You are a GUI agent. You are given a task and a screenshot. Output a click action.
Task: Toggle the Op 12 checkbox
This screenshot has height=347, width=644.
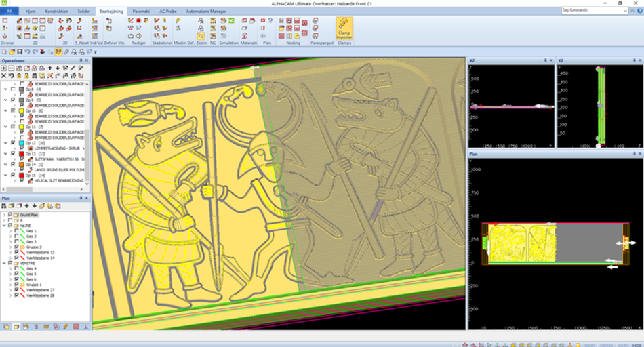pos(13,143)
